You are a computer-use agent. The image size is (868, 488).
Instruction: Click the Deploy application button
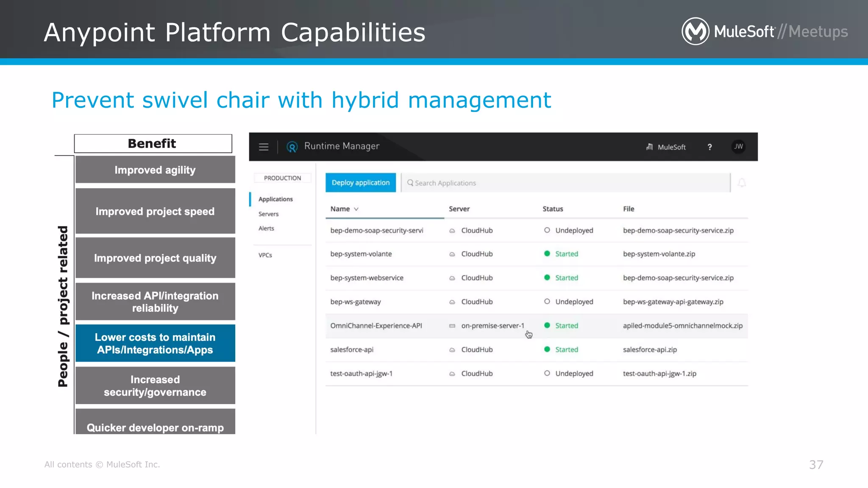coord(361,183)
